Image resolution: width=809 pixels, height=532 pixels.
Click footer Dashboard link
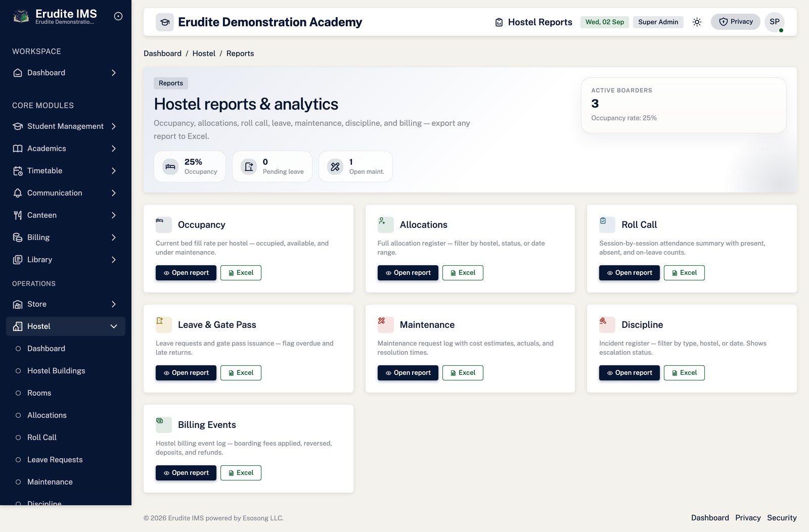[710, 518]
